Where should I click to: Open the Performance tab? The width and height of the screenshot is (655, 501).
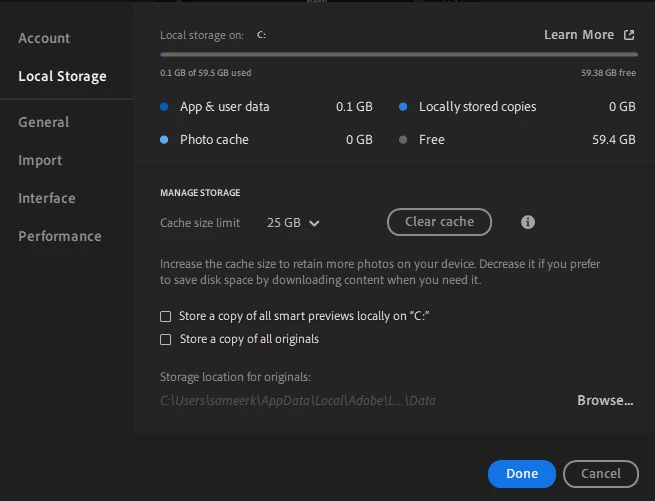(x=60, y=236)
